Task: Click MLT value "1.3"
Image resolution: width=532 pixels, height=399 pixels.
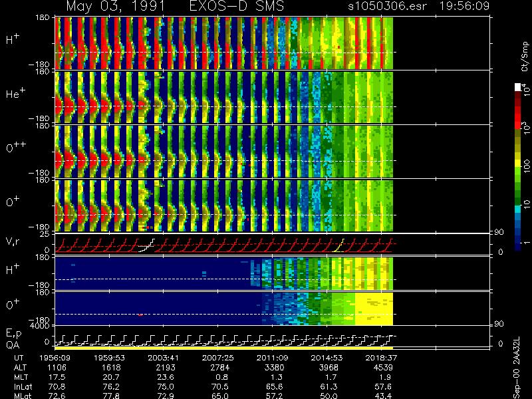Action: (277, 377)
